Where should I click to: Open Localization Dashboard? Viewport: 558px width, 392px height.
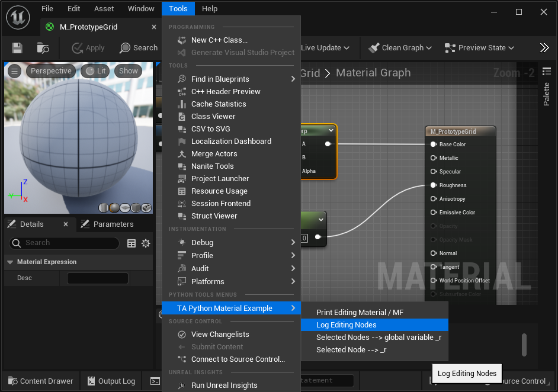pos(231,141)
